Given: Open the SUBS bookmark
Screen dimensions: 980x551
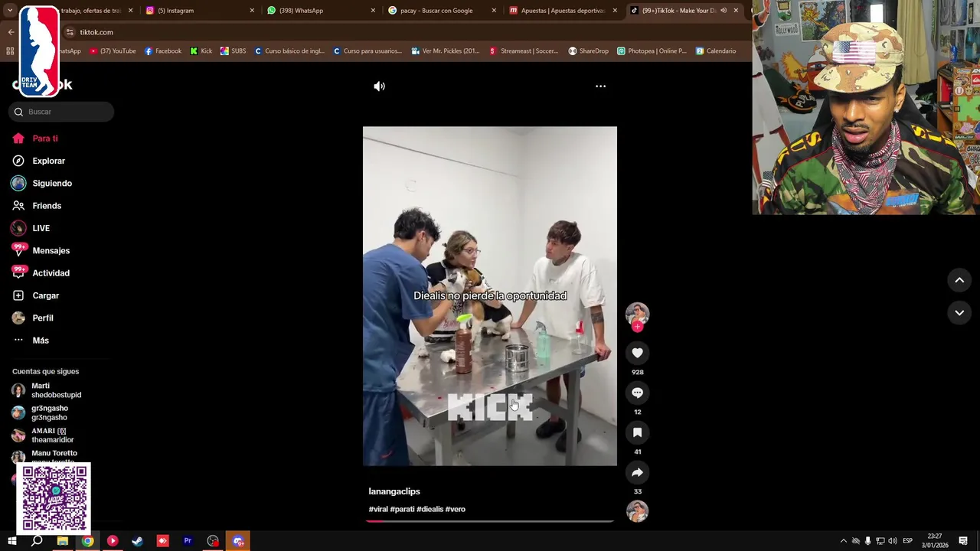Looking at the screenshot, I should [233, 51].
